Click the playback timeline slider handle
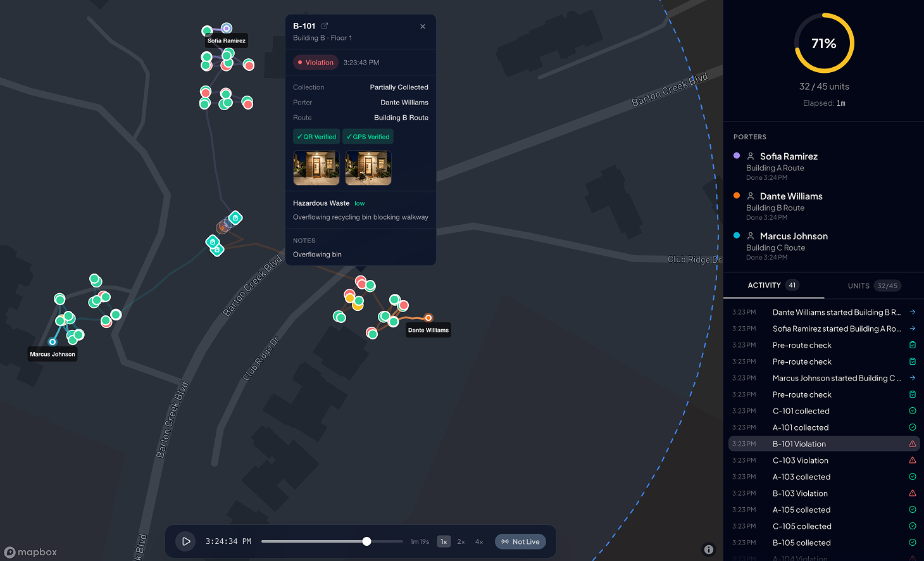Screen dimensions: 924x561 [366, 541]
